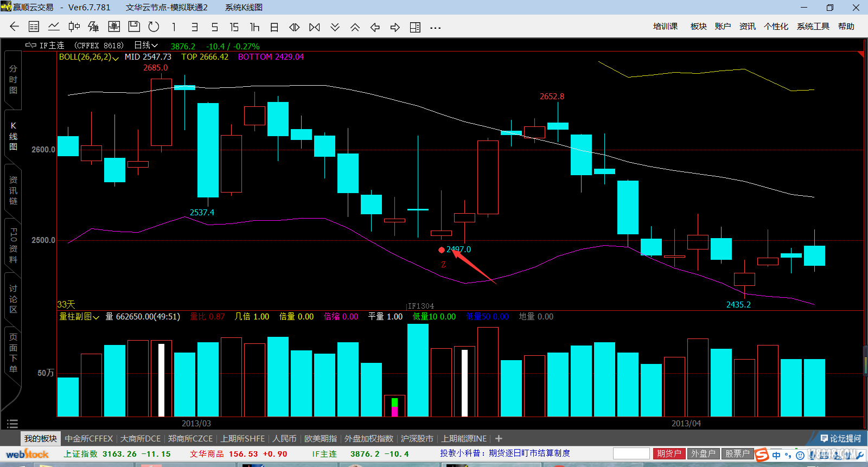
Task: Click the 投教小科普 news ticker link
Action: click(505, 453)
